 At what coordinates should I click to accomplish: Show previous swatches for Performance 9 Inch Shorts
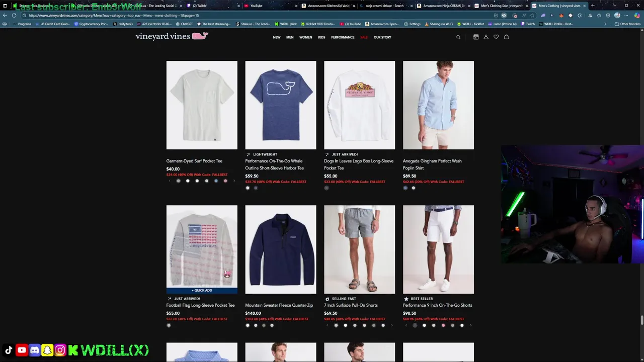point(406,325)
